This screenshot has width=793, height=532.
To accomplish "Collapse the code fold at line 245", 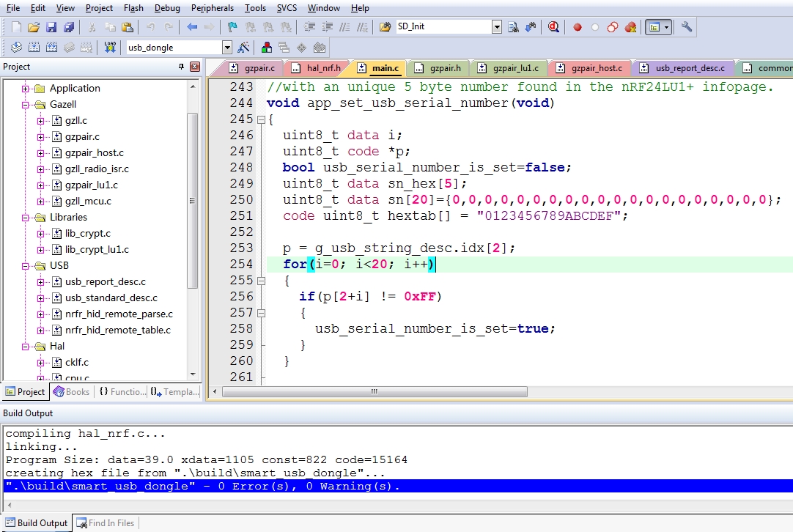I will click(x=261, y=120).
